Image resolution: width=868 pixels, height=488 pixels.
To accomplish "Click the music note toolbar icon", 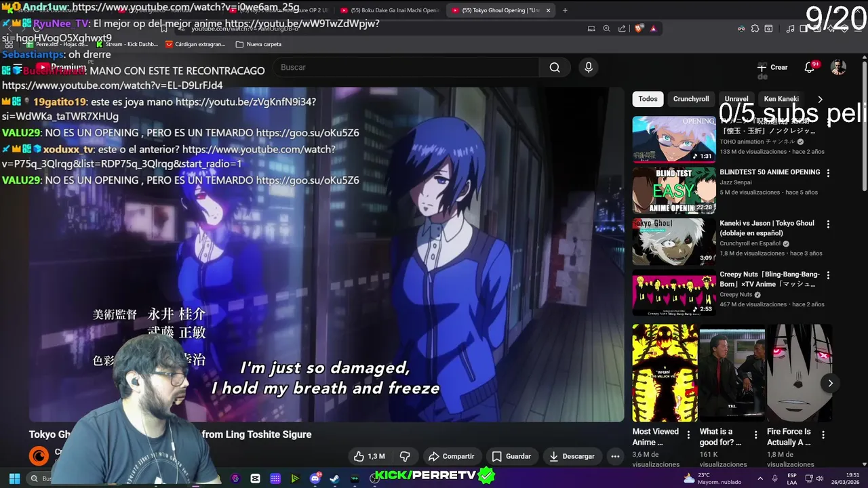I will pos(790,28).
